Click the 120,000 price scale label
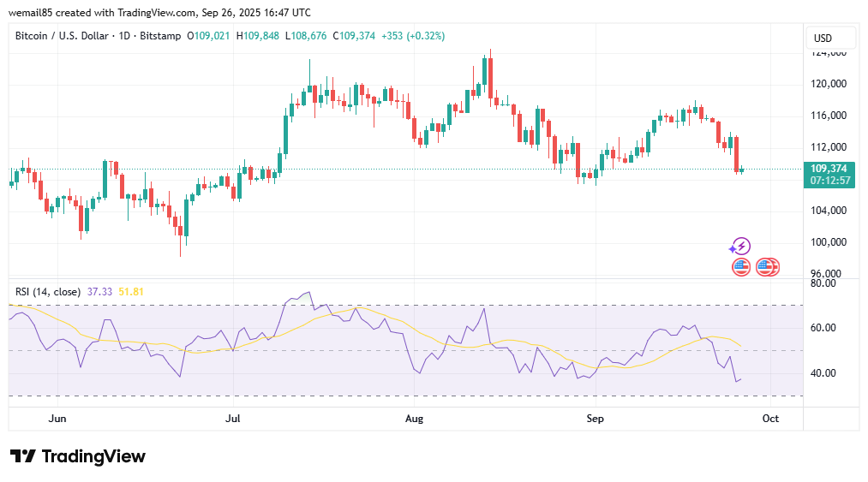The height and width of the screenshot is (482, 868). pos(829,84)
